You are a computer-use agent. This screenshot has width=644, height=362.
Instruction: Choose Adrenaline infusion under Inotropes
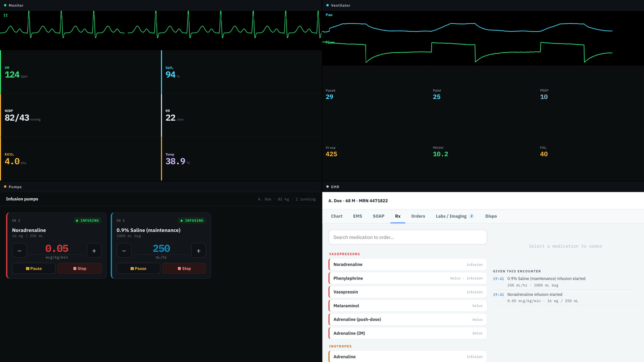(408, 357)
